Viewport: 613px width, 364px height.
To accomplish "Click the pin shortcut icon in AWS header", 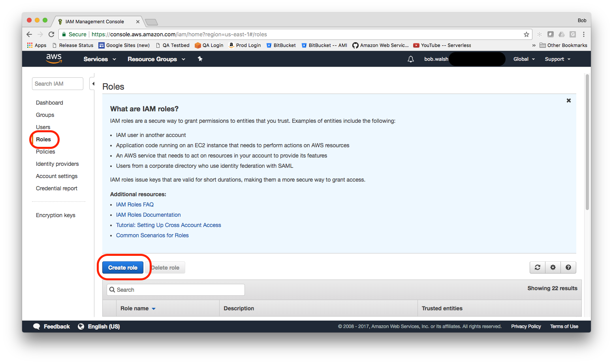I will tap(200, 59).
